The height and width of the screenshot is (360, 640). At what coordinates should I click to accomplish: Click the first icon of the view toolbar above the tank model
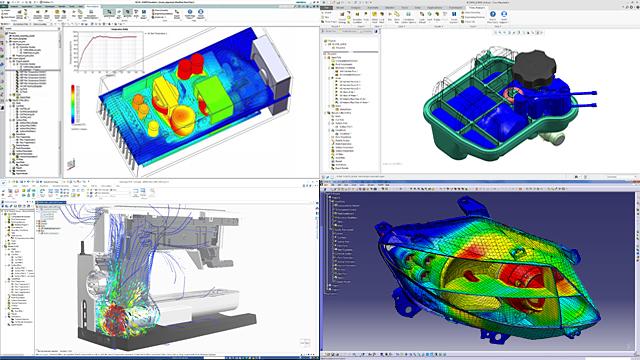(496, 32)
